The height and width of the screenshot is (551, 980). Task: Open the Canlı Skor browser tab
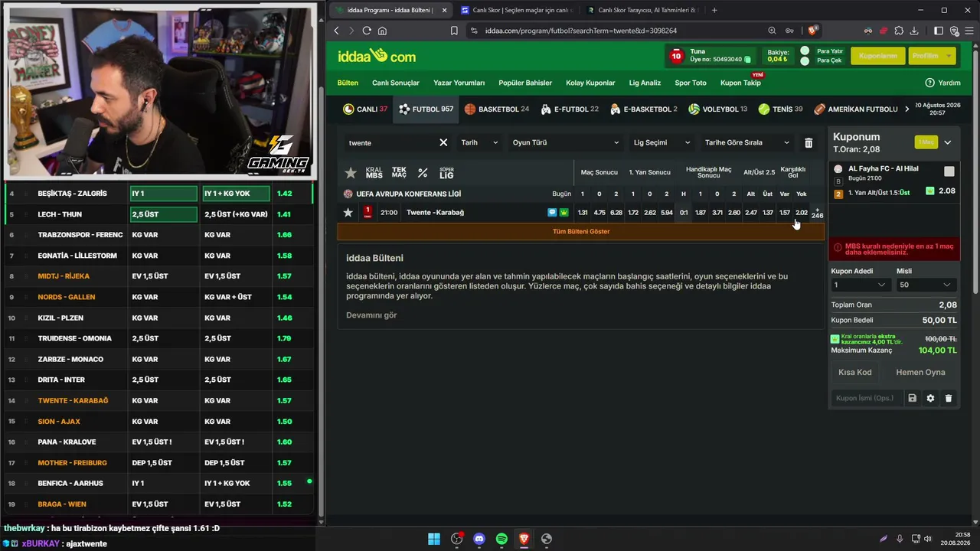click(x=516, y=10)
